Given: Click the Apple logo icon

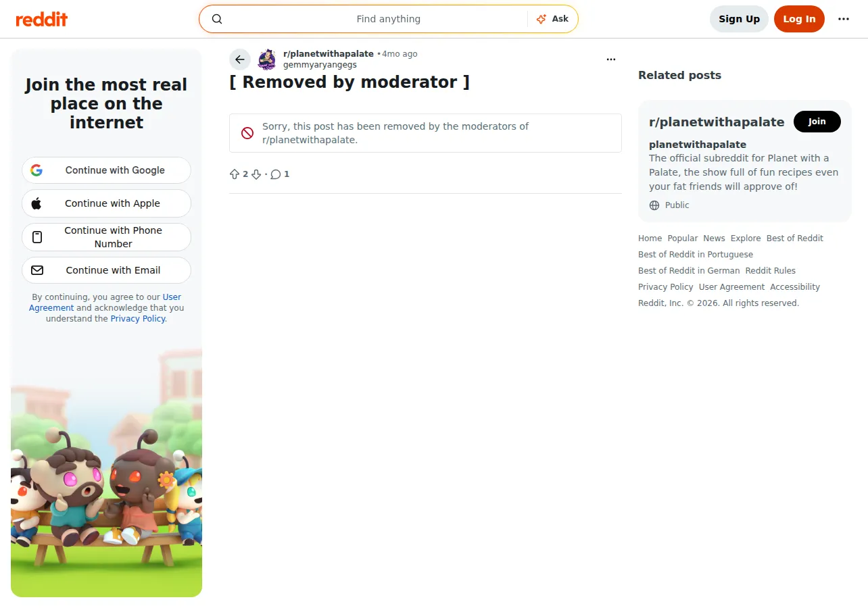Looking at the screenshot, I should [37, 203].
